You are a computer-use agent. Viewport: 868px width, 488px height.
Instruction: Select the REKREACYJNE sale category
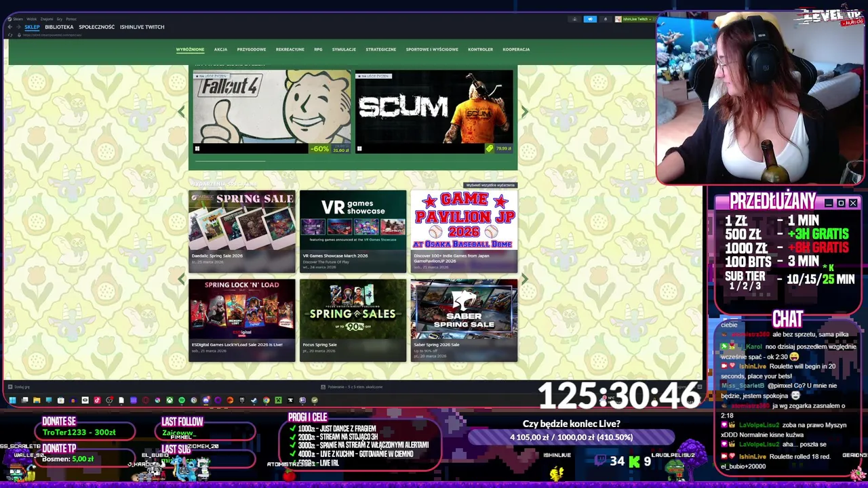(x=290, y=49)
